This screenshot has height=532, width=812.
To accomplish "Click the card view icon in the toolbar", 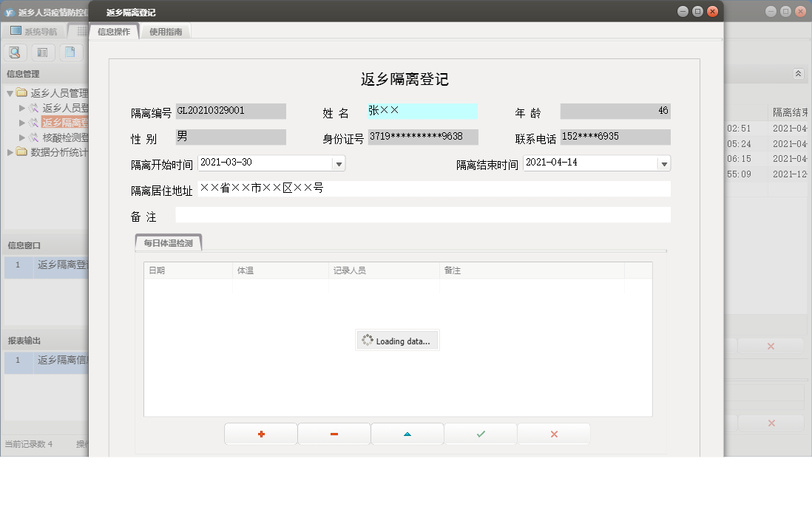I will coord(42,52).
